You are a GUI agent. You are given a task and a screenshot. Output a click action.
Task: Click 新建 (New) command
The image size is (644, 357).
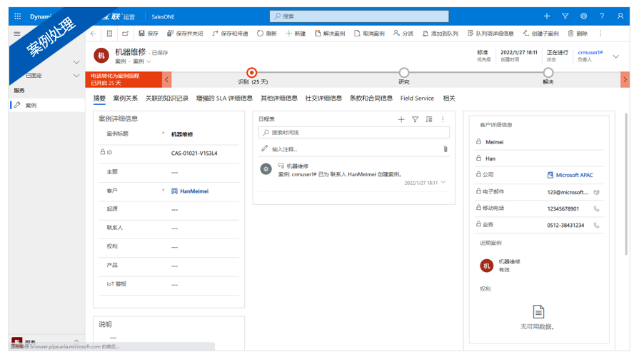[x=296, y=34]
